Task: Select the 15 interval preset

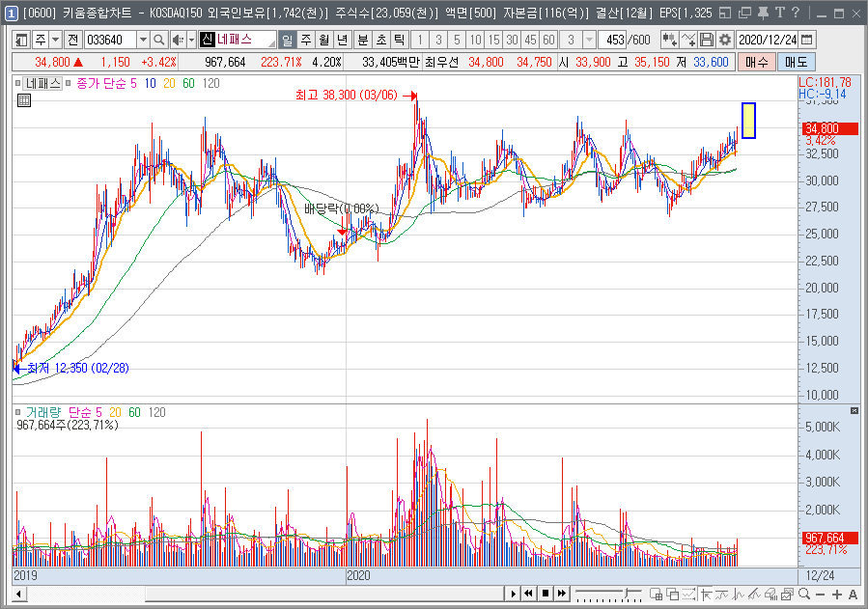Action: [493, 40]
